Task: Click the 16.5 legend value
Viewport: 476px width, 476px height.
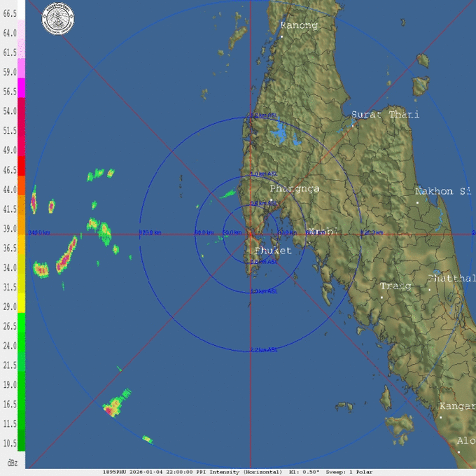Action: (x=10, y=405)
